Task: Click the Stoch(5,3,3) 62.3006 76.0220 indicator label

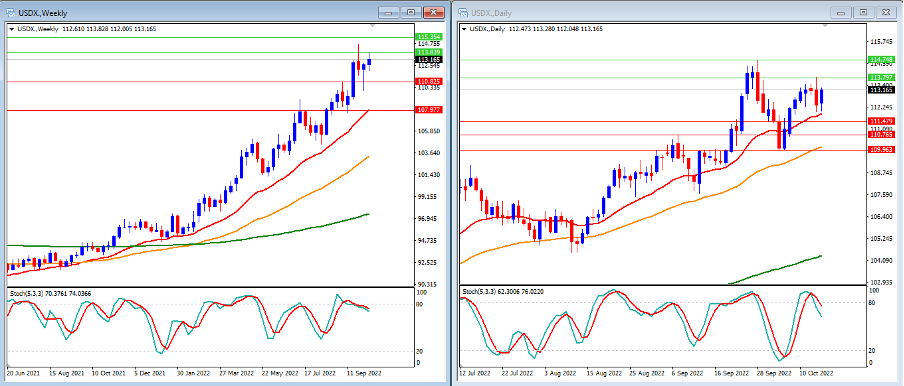Action: click(503, 292)
